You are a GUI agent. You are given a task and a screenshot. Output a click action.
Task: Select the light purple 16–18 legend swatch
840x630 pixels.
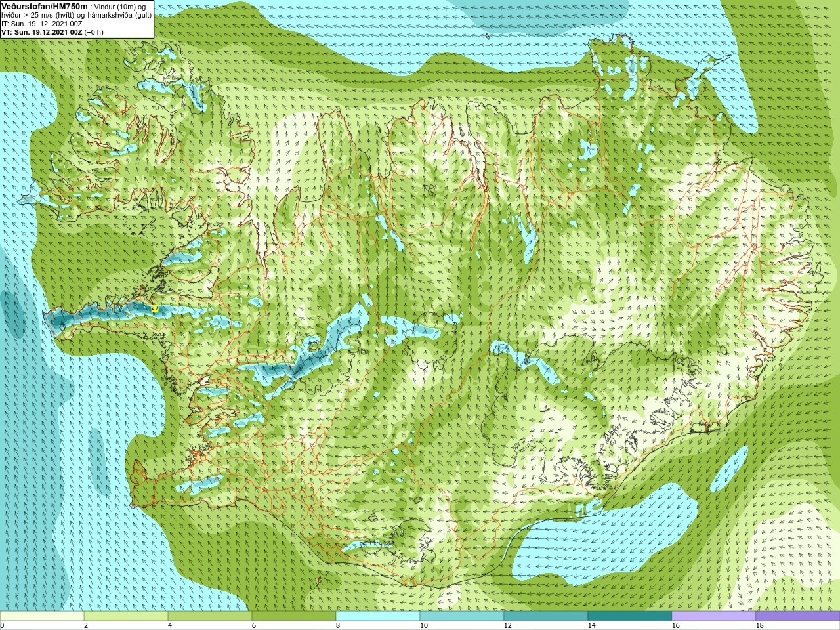click(714, 616)
